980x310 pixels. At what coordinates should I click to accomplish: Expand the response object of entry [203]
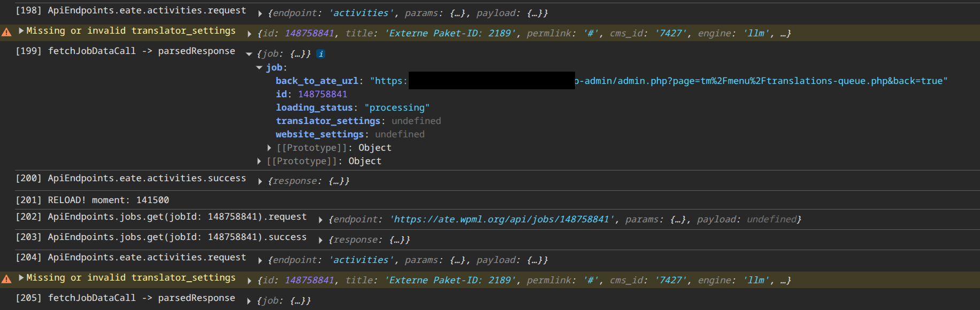point(320,241)
